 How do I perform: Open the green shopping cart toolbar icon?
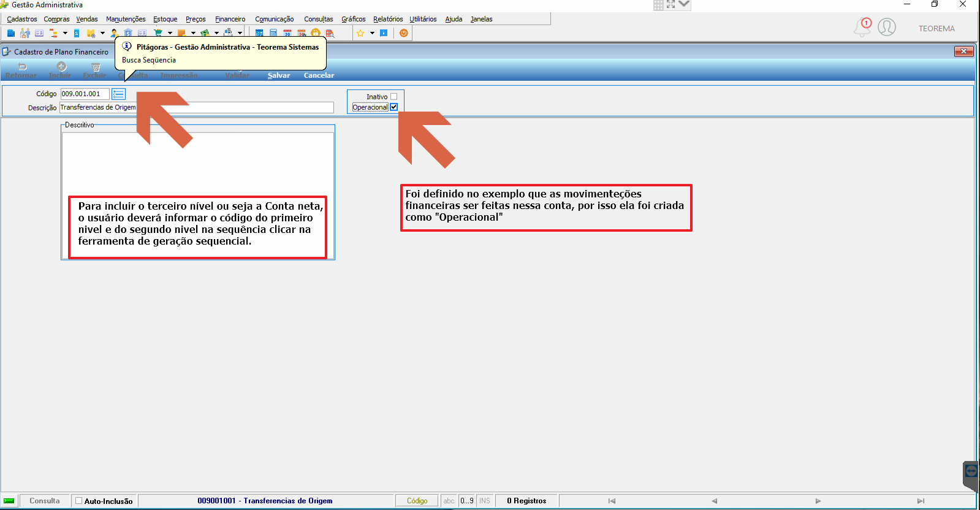158,33
